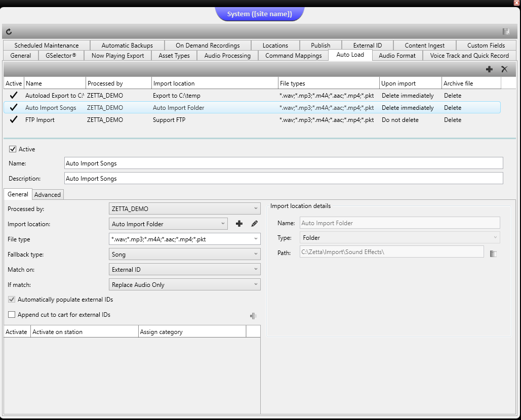Open the Processed by dropdown

[185, 208]
